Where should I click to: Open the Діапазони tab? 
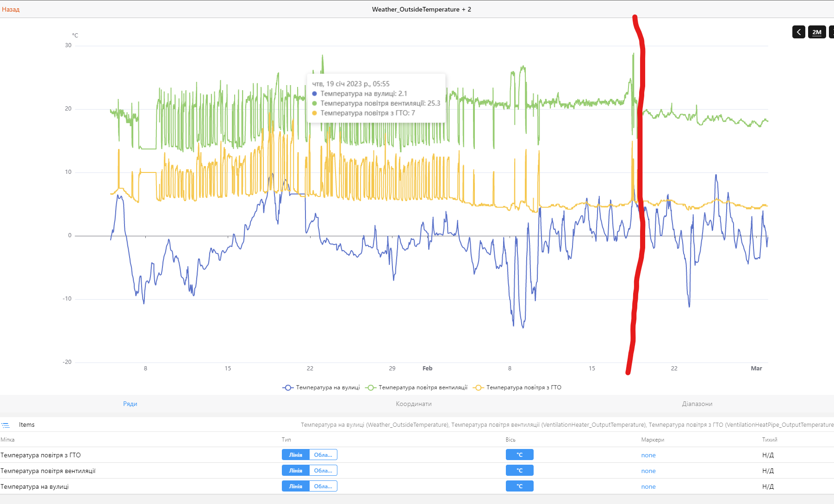coord(697,404)
